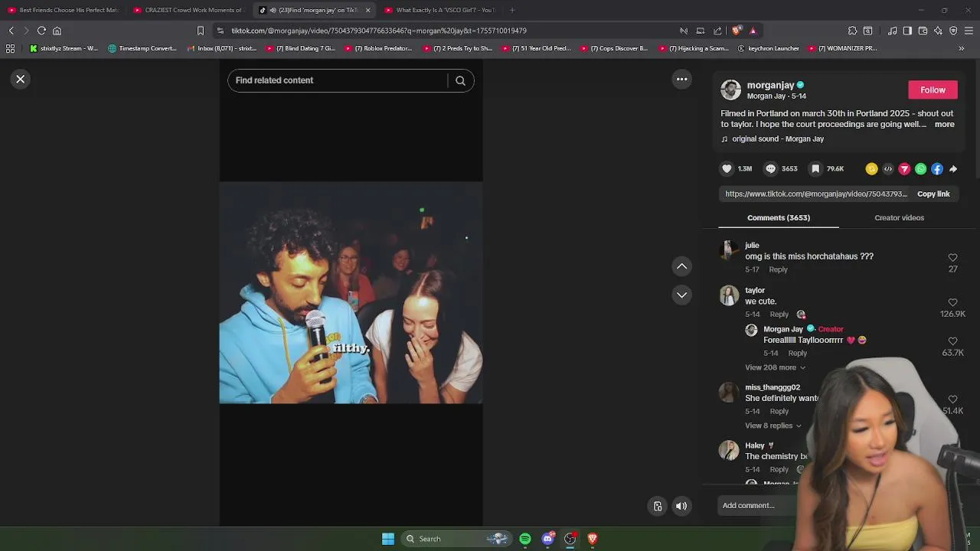Image resolution: width=980 pixels, height=551 pixels.
Task: Click the yellow repost icon
Action: [871, 168]
